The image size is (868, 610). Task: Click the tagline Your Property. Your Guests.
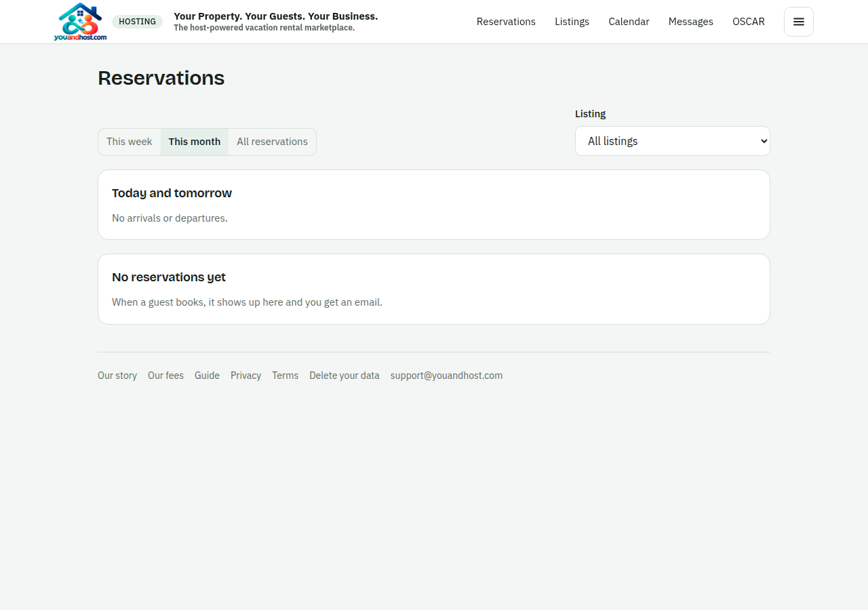275,16
